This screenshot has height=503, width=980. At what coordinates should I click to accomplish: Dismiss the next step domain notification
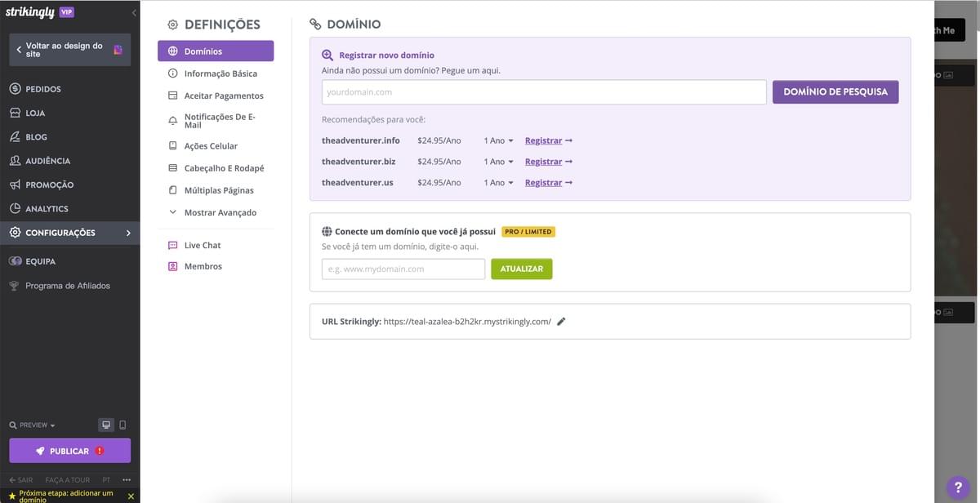[x=131, y=496]
